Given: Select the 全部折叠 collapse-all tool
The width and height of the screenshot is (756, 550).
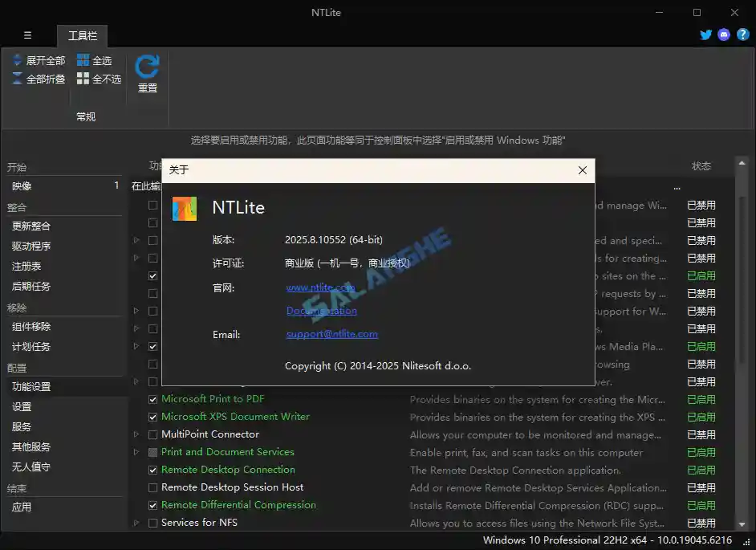Looking at the screenshot, I should tap(39, 77).
